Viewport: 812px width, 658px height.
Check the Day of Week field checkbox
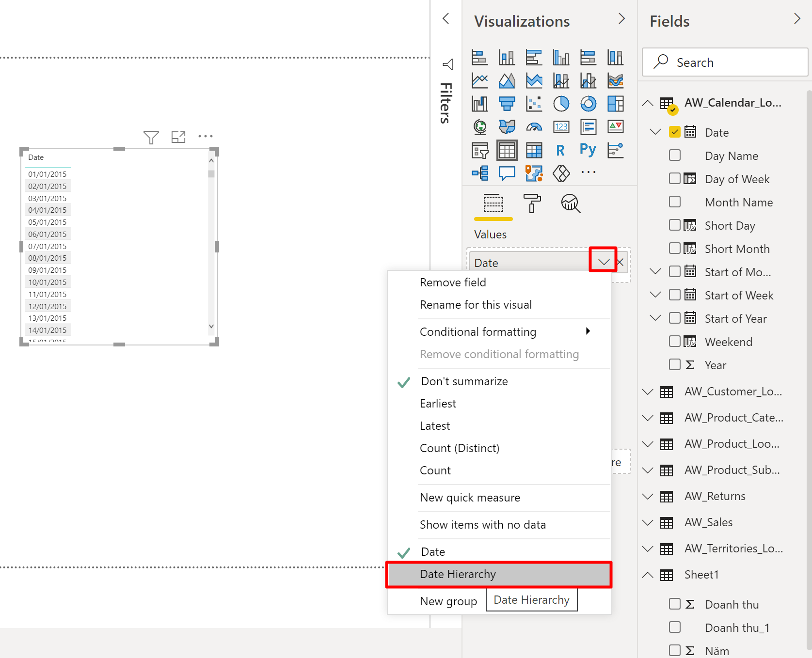click(674, 178)
